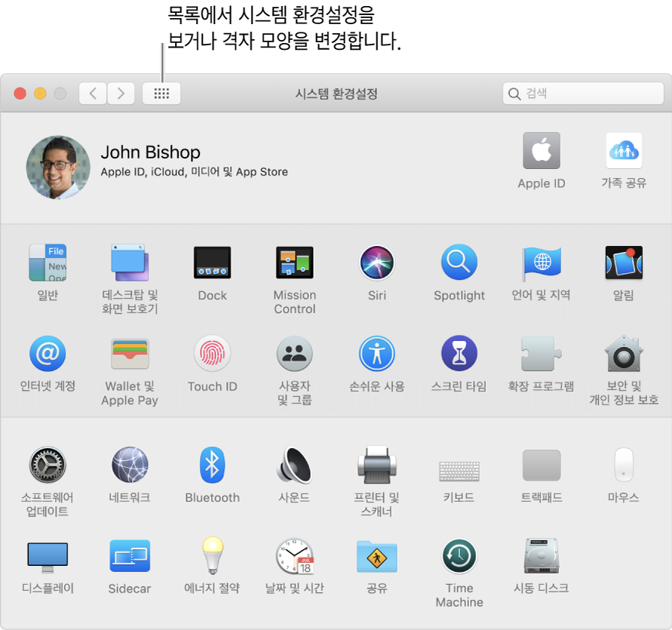Open 보안 및 개인 정보 보호 pane

[x=624, y=353]
